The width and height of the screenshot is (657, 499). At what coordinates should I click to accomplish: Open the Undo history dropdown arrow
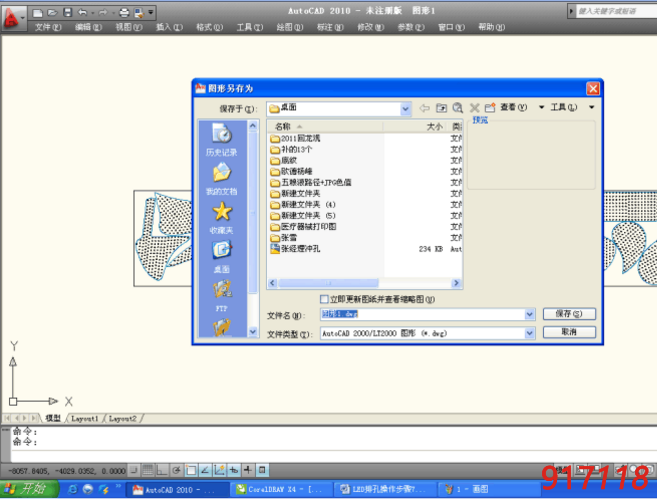92,13
